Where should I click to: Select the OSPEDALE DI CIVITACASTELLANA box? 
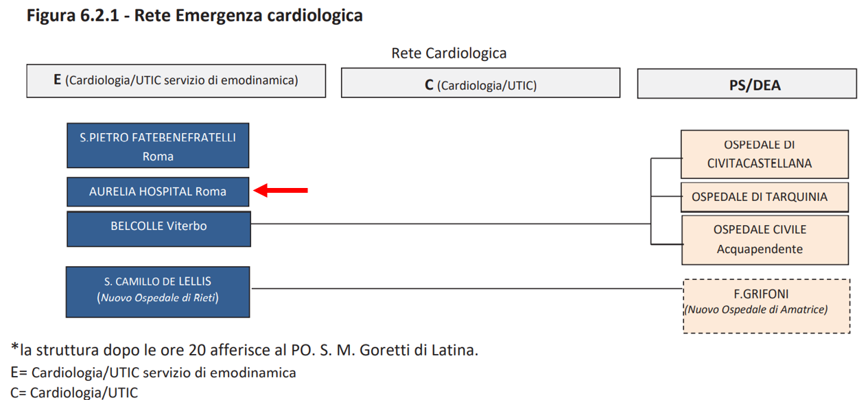pos(764,154)
